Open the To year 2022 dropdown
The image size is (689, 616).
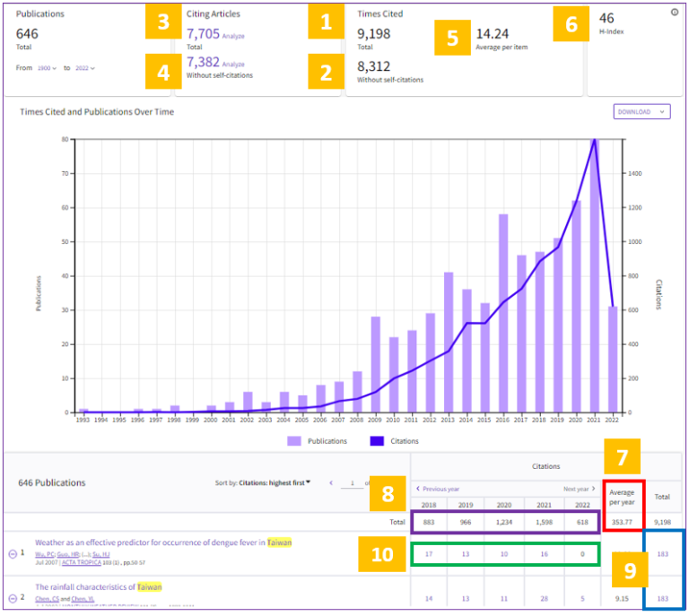pyautogui.click(x=85, y=68)
